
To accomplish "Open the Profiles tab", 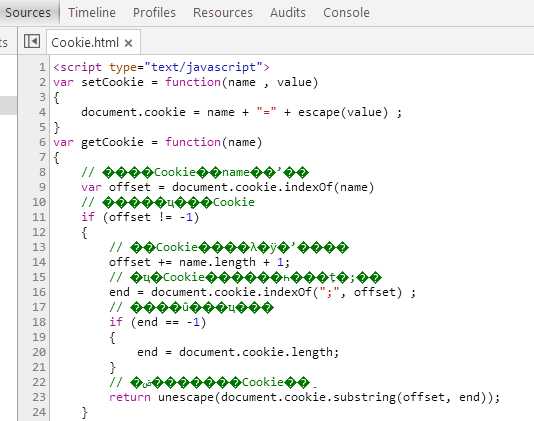I will 154,13.
